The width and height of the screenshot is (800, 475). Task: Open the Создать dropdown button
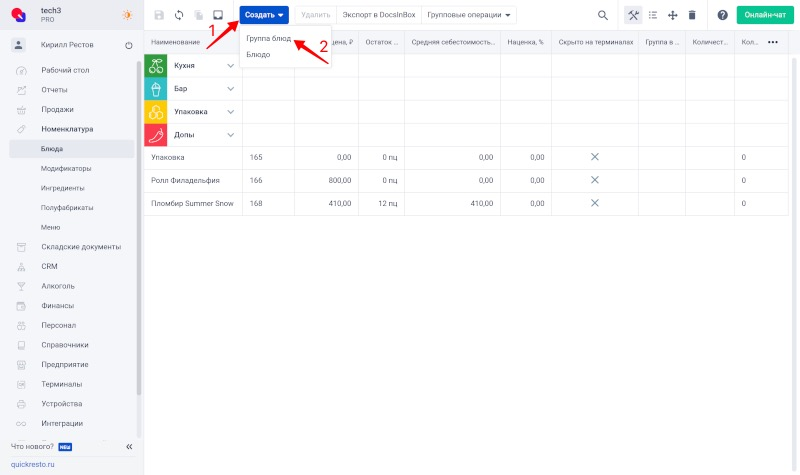point(264,15)
